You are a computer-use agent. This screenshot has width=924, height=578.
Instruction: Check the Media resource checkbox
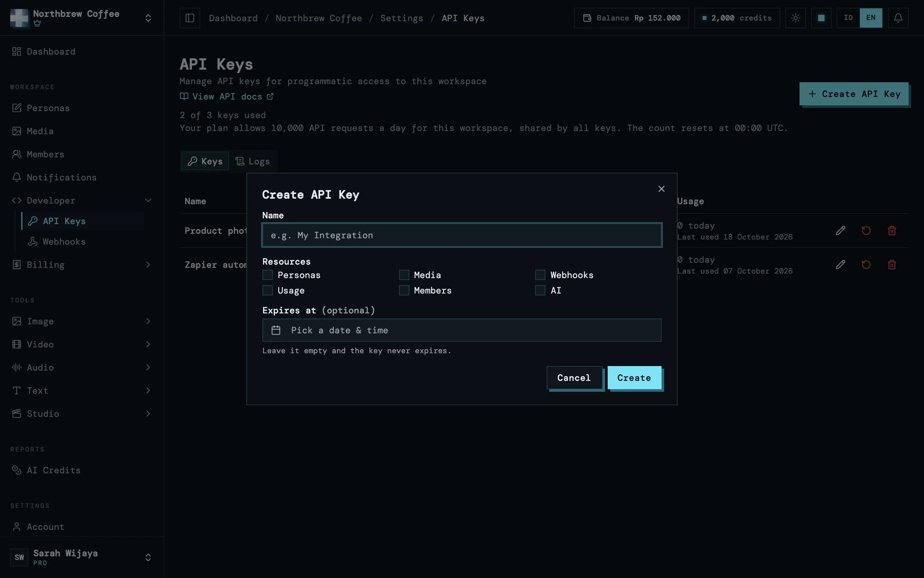[404, 275]
